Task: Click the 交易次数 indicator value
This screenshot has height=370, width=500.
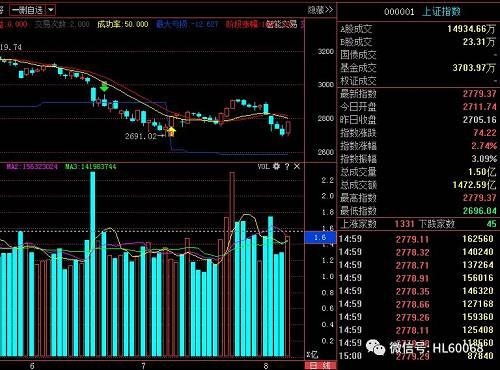Action: pos(62,24)
